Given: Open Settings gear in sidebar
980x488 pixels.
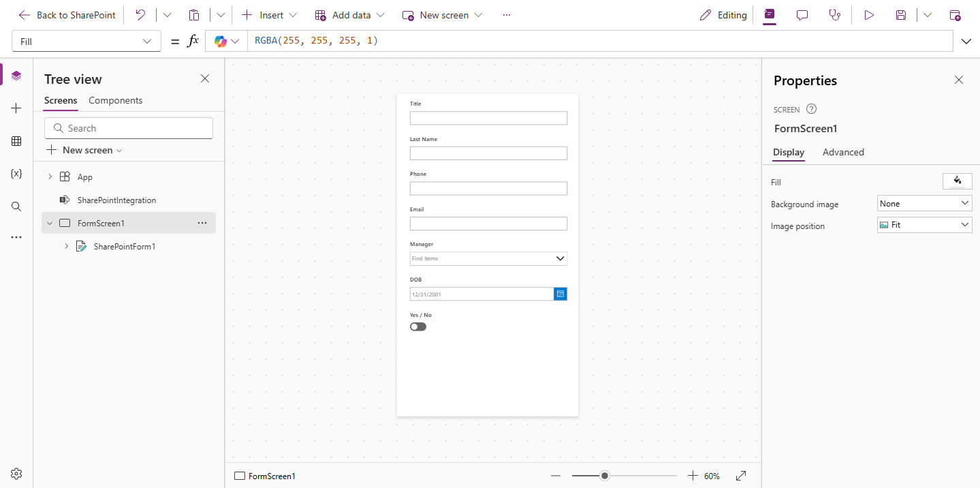Looking at the screenshot, I should click(16, 474).
